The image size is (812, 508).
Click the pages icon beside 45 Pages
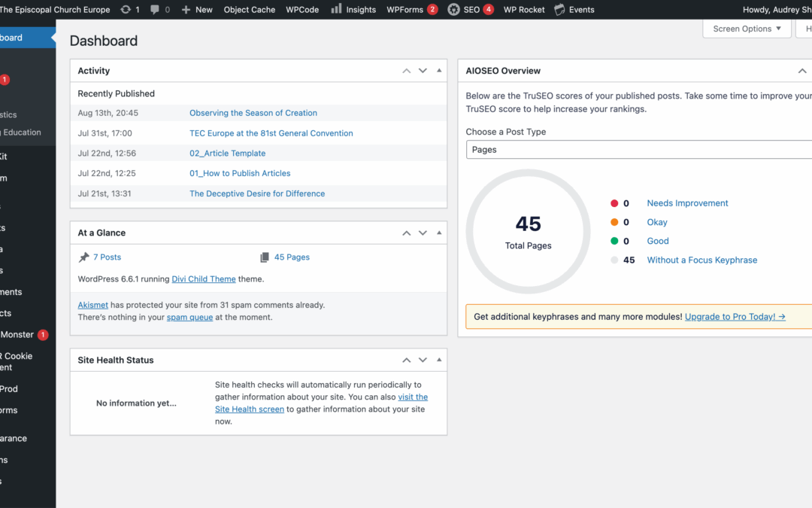264,257
